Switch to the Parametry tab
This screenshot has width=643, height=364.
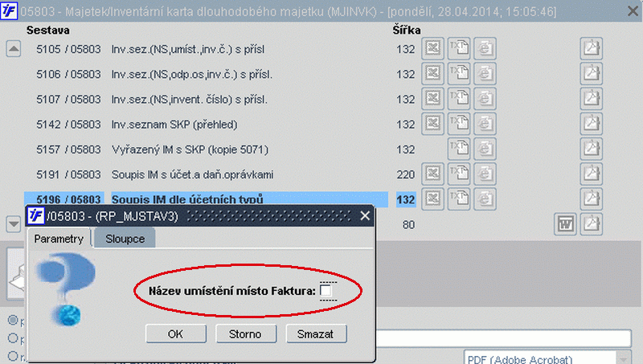[59, 239]
